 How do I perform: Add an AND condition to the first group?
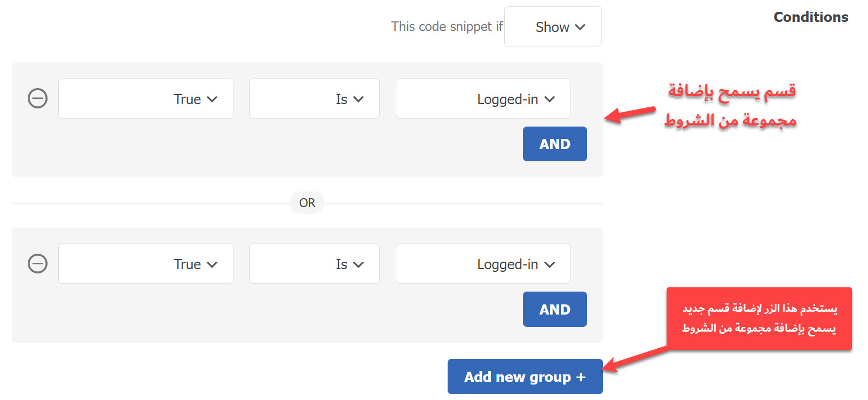(x=555, y=144)
